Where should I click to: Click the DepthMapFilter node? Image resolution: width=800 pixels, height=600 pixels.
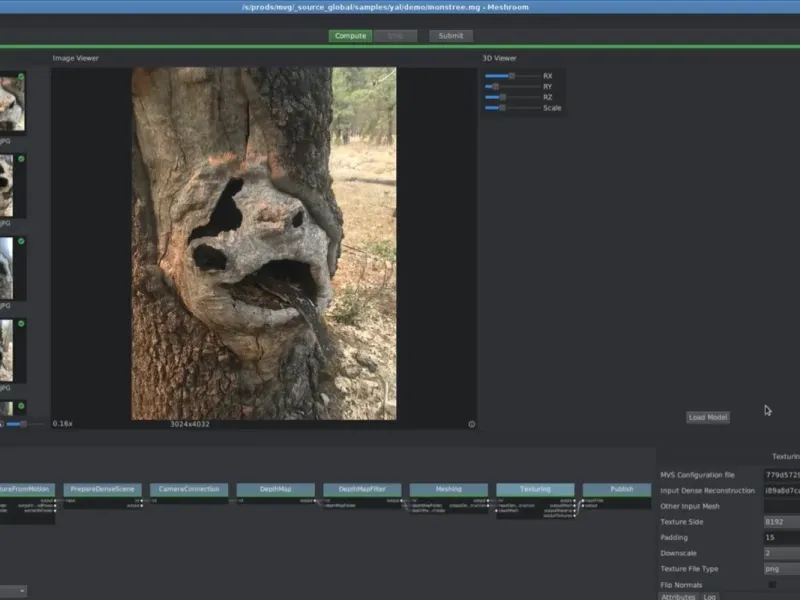(362, 489)
